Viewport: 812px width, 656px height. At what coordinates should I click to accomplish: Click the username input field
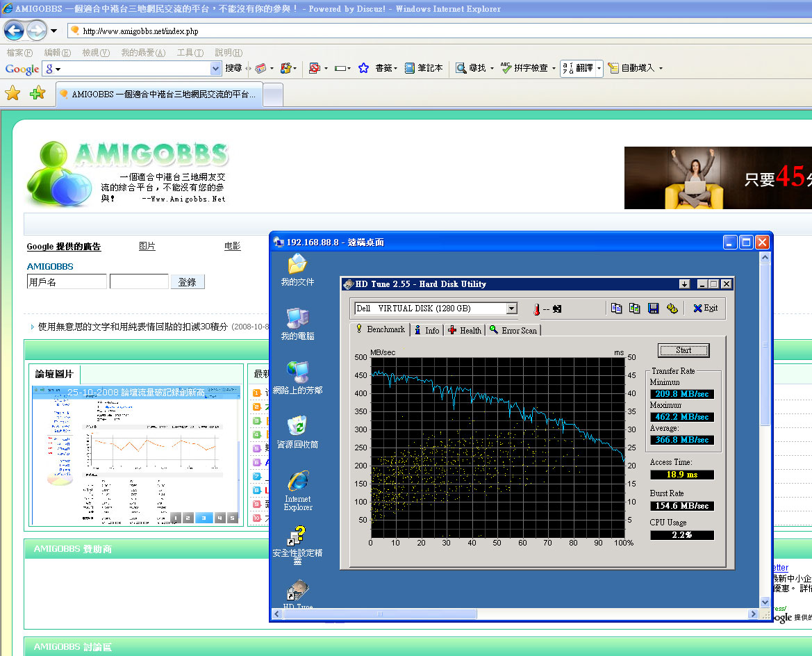pyautogui.click(x=67, y=281)
